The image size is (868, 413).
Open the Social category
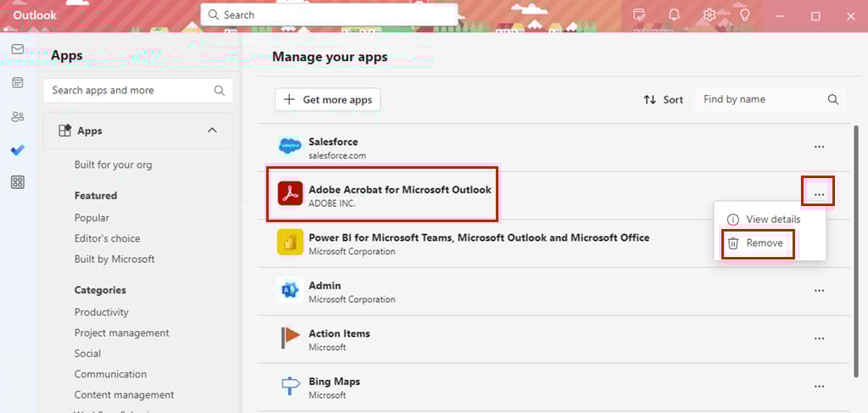(x=87, y=353)
